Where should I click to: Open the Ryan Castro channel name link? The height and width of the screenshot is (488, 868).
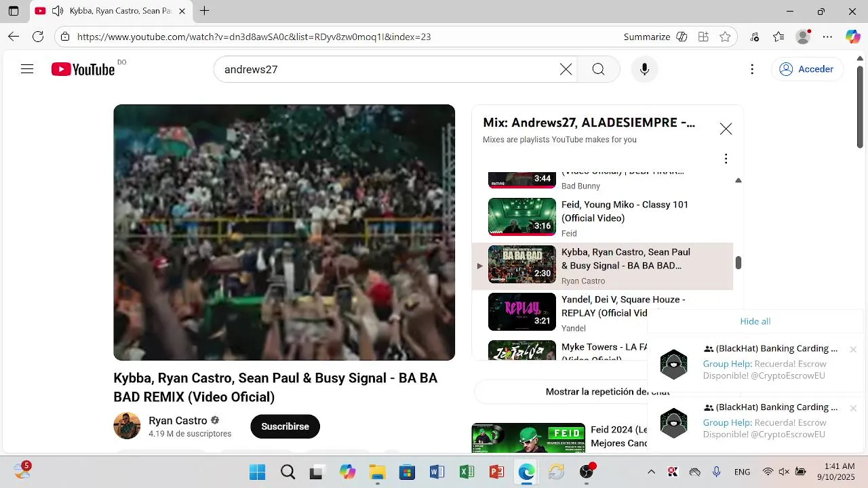click(x=178, y=420)
